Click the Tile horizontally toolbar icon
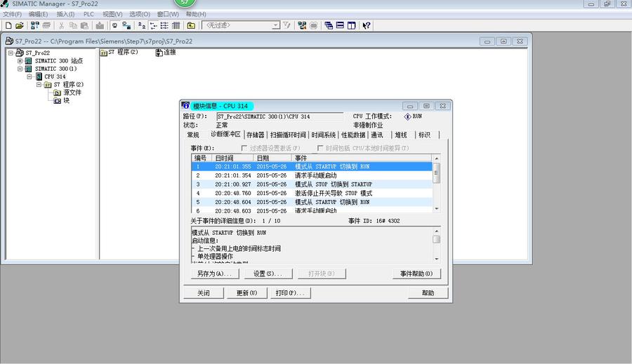 [x=340, y=25]
